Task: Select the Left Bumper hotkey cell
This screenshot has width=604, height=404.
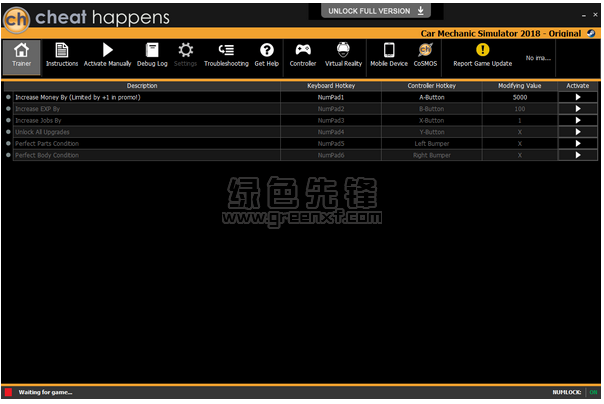Action: (431, 143)
